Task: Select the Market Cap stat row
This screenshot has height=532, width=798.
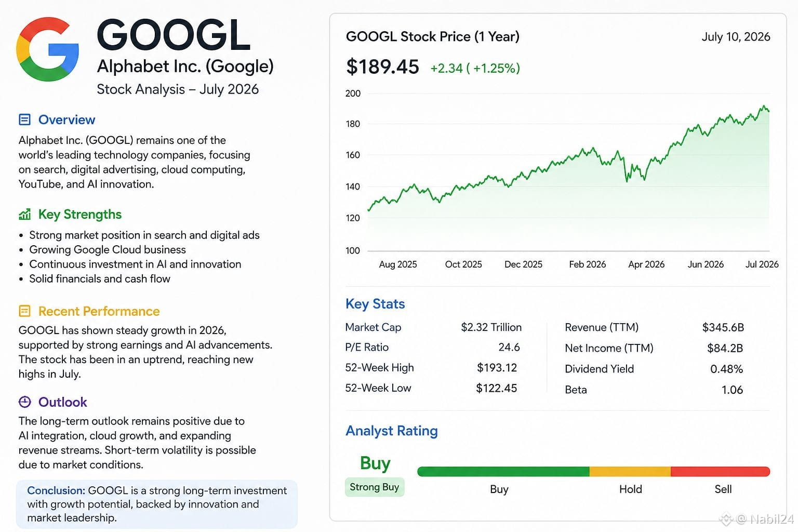Action: point(433,327)
